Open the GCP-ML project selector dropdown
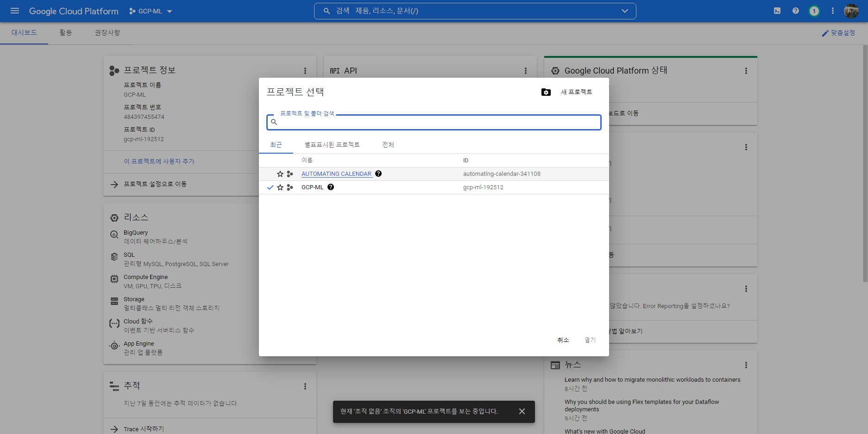 tap(151, 11)
